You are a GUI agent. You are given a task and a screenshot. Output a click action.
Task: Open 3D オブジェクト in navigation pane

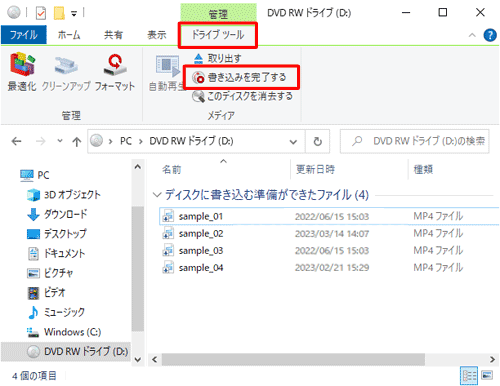tap(63, 195)
